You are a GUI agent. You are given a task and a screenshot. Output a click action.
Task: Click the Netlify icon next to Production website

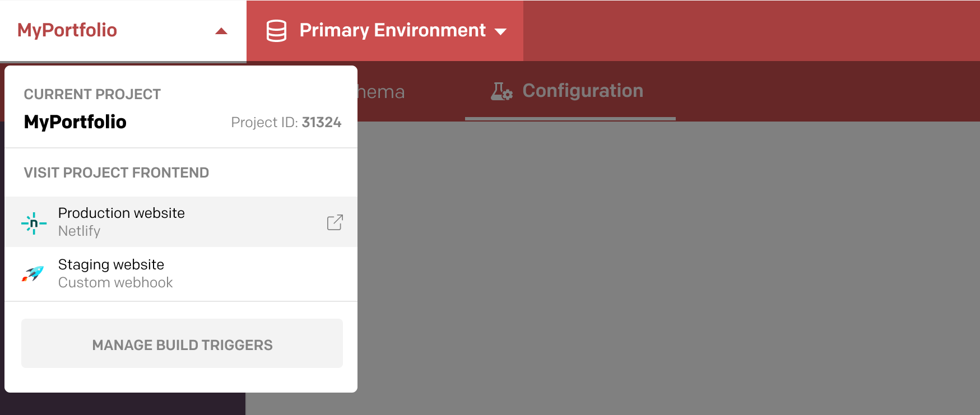click(x=34, y=222)
